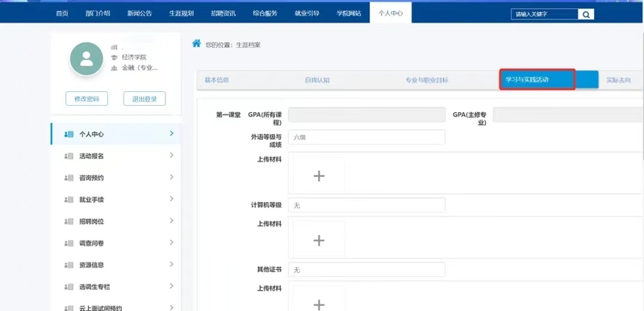This screenshot has width=644, height=311.
Task: Open 就业引导 in top navigation
Action: [x=307, y=13]
